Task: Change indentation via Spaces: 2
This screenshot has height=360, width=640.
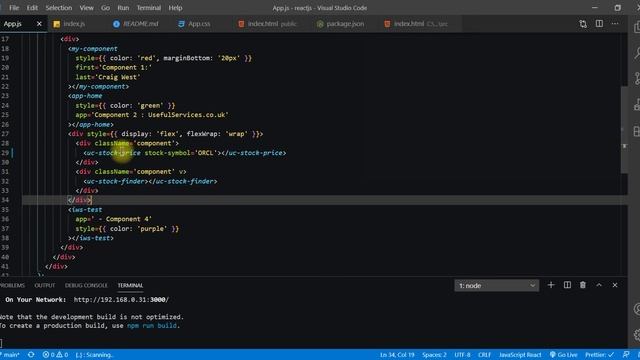Action: (434, 355)
